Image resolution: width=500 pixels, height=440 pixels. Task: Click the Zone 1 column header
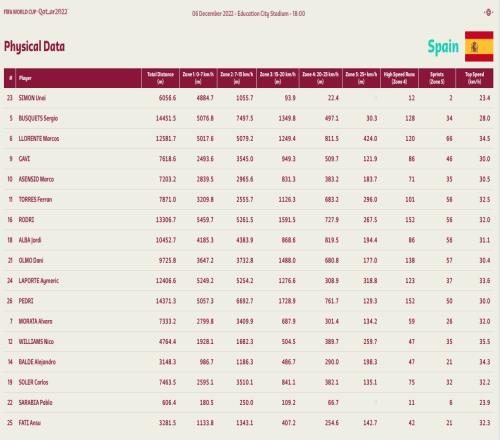click(x=198, y=78)
